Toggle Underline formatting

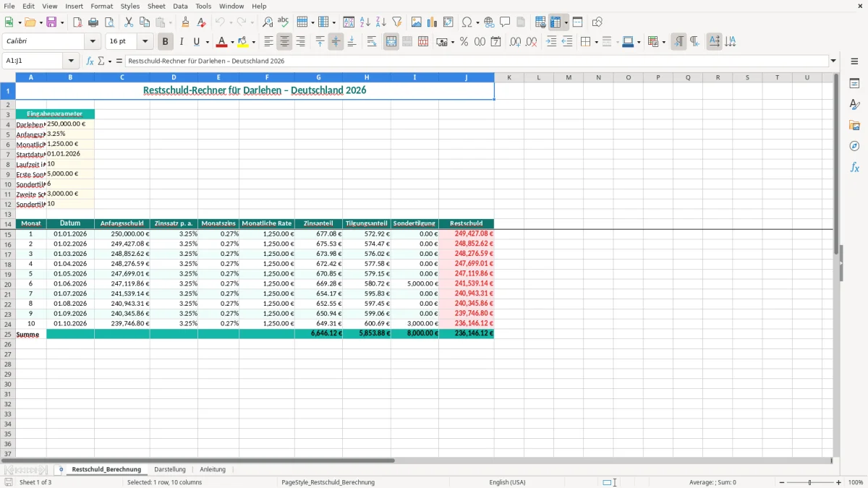click(x=196, y=42)
